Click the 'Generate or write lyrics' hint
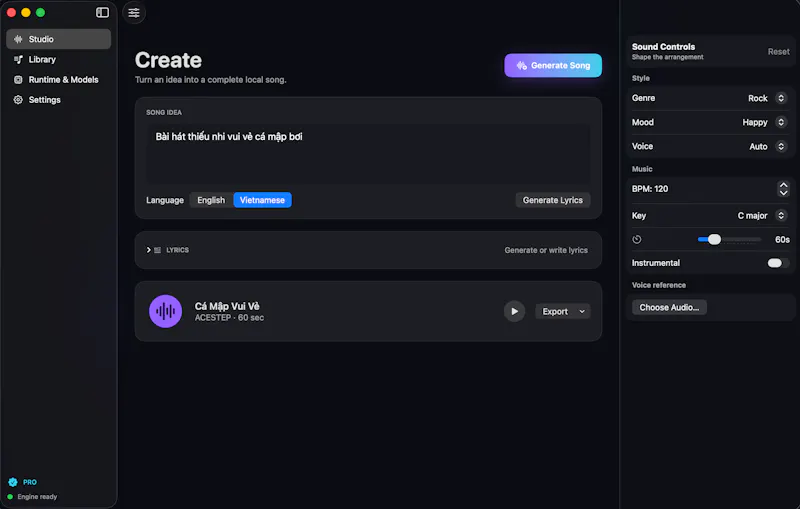The width and height of the screenshot is (800, 509). coord(546,250)
